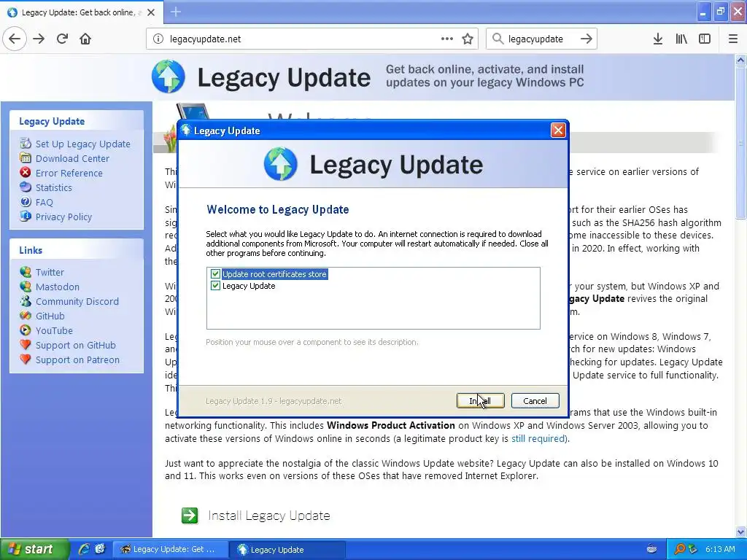This screenshot has width=747, height=560.
Task: Switch to Firefox taskbar button
Action: pyautogui.click(x=169, y=550)
